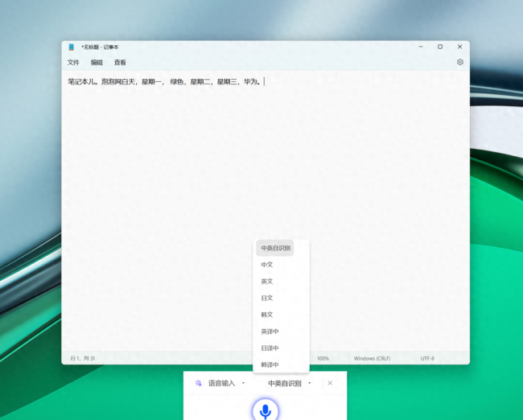
Task: Click 语音输入 label in voice panel
Action: [222, 383]
